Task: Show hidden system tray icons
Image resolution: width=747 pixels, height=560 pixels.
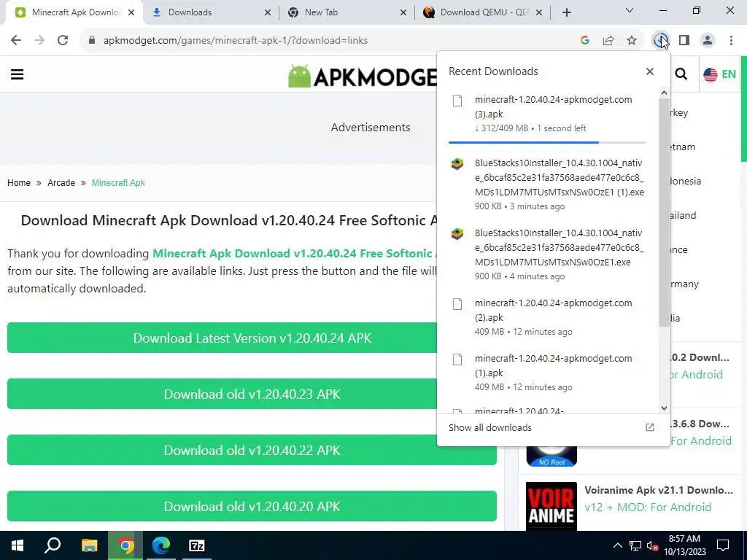Action: click(x=617, y=545)
